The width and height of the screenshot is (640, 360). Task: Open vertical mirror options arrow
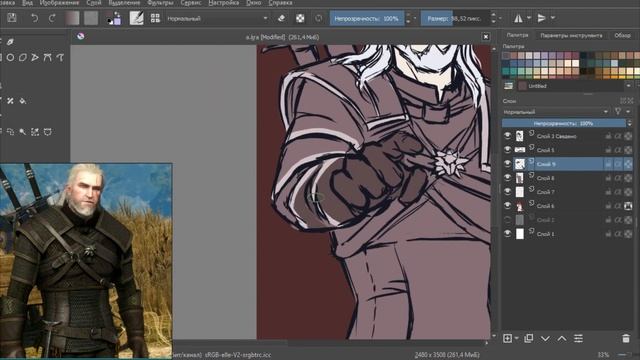point(553,18)
